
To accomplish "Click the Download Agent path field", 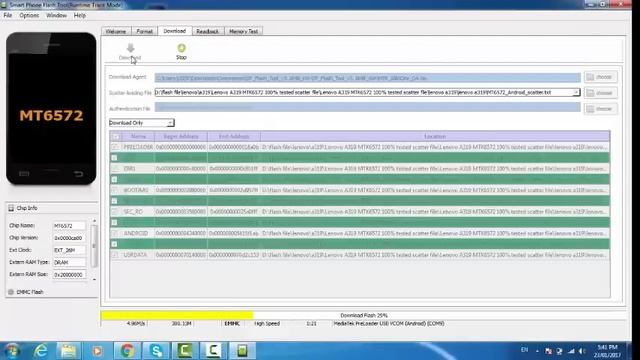I will 367,78.
